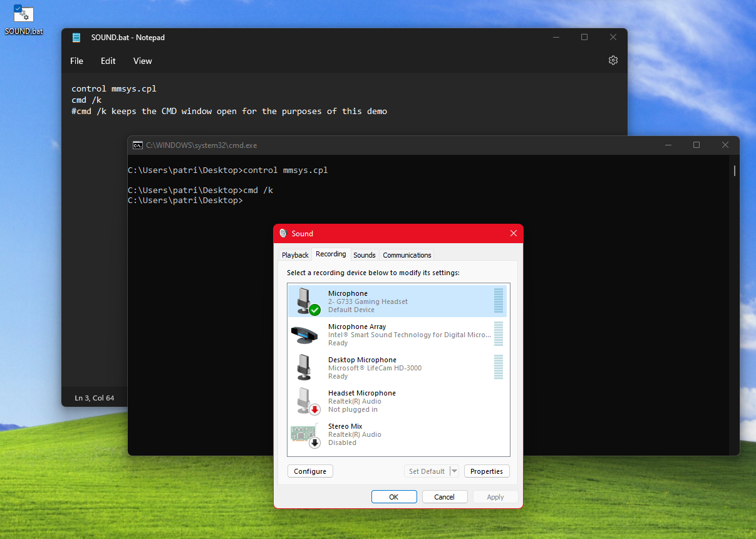Click the cmd window scrollbar thumb
This screenshot has height=539, width=756.
pos(734,170)
